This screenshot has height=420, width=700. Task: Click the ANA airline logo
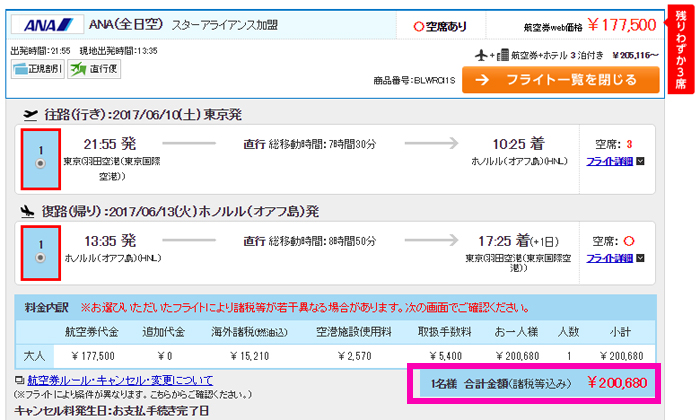48,25
